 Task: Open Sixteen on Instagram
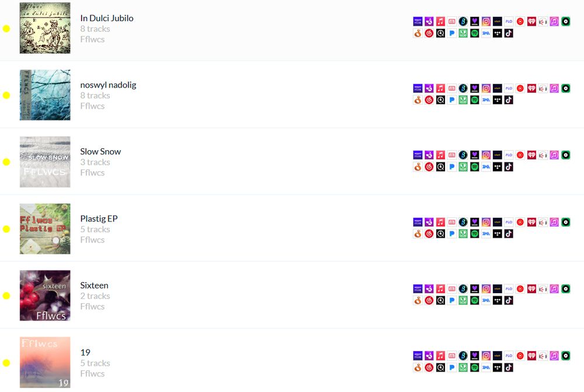485,288
